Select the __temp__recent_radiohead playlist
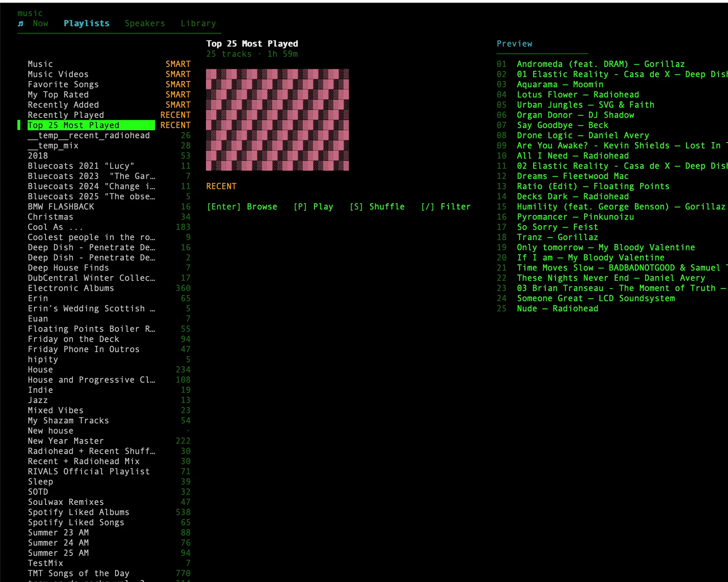The width and height of the screenshot is (728, 582). pyautogui.click(x=109, y=135)
